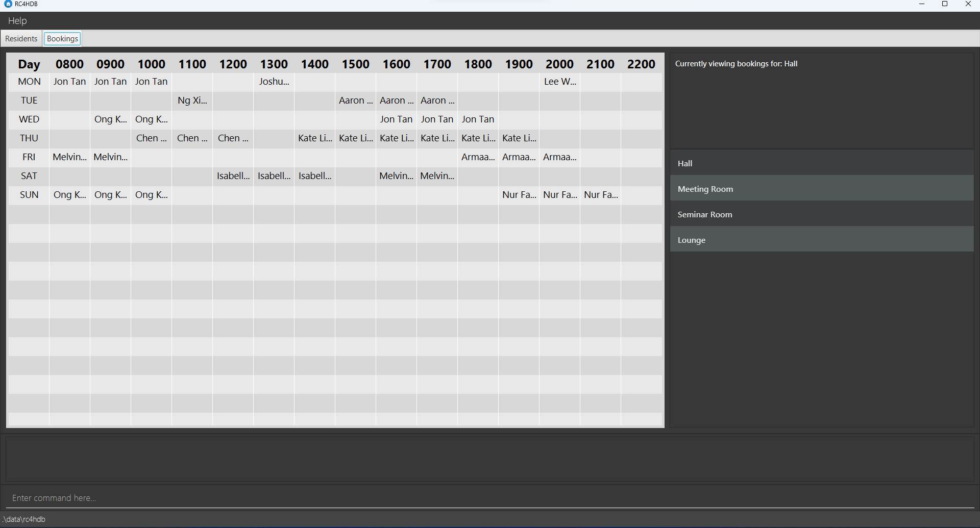
Task: Minimize the RC4HDB window
Action: point(922,4)
